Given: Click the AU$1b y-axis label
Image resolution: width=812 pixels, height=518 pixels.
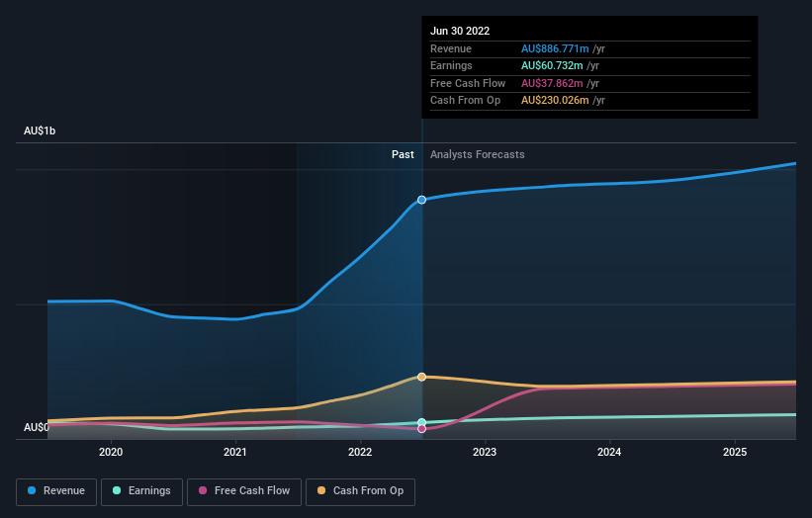Looking at the screenshot, I should [x=40, y=130].
